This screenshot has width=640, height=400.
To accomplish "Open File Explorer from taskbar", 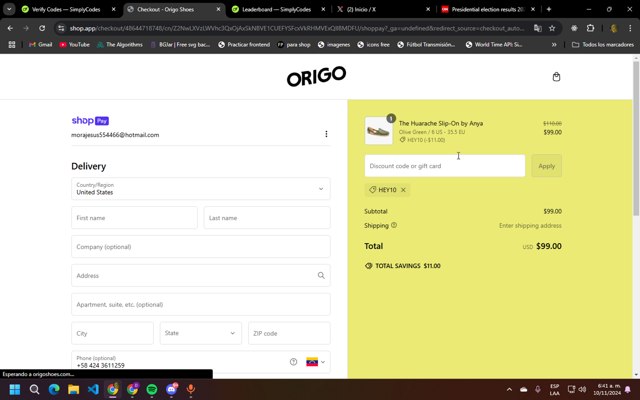I will (x=73, y=389).
